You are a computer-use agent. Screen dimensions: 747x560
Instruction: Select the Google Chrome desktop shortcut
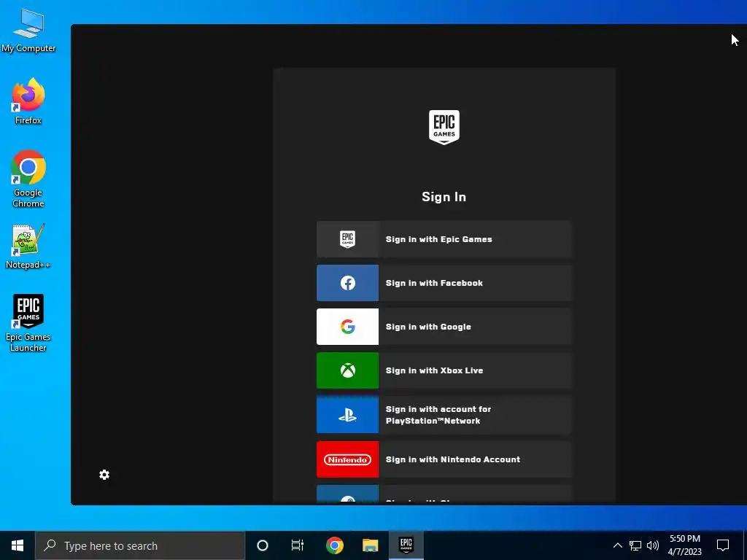pos(28,179)
